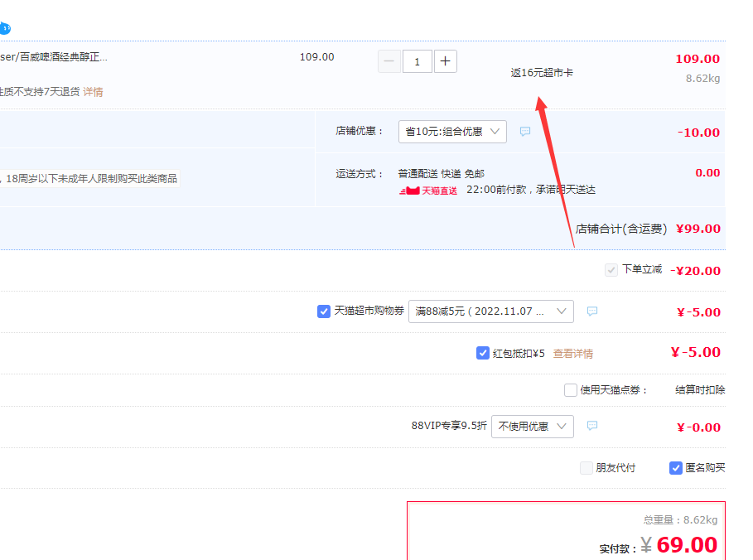
Task: Click the comment icon beside 不使用优惠 dropdown
Action: click(592, 426)
